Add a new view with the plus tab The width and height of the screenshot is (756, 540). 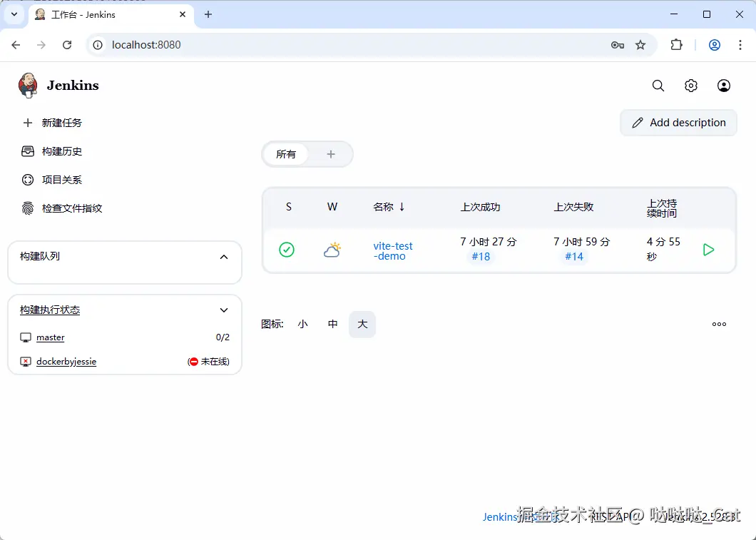[331, 154]
